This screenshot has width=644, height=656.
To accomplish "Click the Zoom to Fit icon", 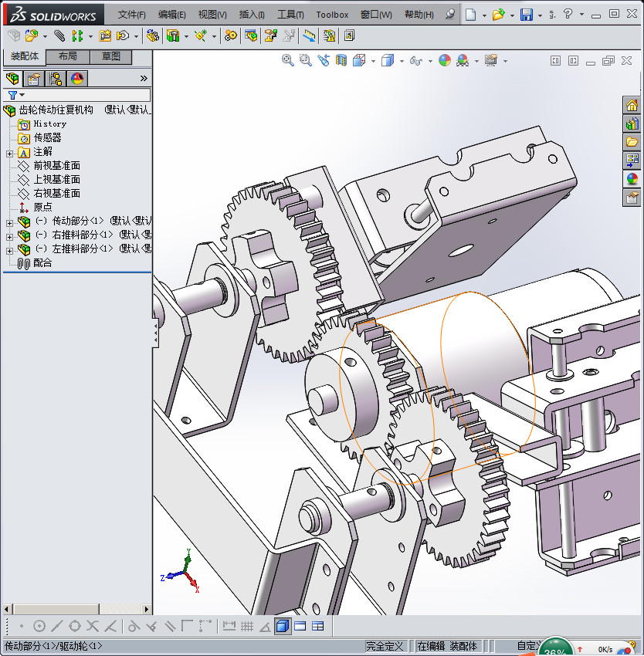I will pyautogui.click(x=288, y=60).
